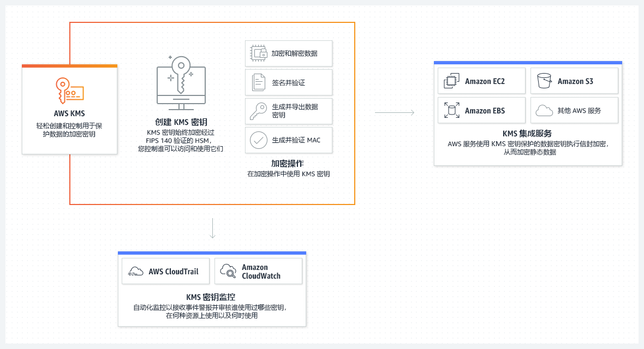Click the Amazon EC2 chip icon
Image resolution: width=644 pixels, height=349 pixels.
(x=451, y=81)
